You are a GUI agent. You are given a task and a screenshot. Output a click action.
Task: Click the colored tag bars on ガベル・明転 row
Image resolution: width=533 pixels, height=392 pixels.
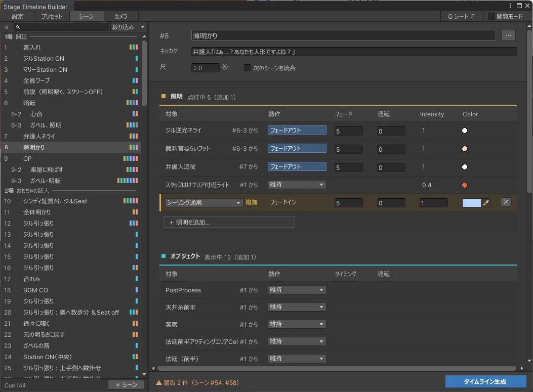click(128, 181)
